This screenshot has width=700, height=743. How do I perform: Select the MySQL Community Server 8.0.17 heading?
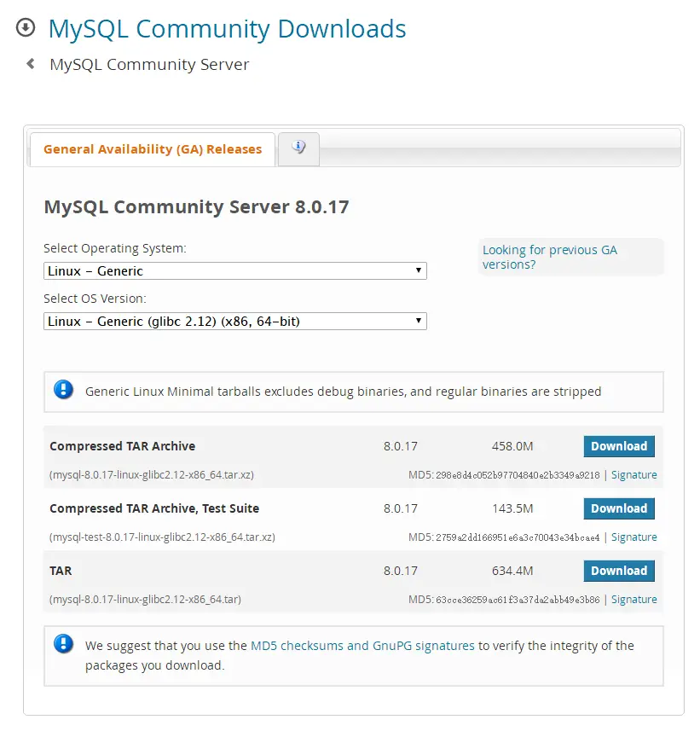(x=197, y=207)
